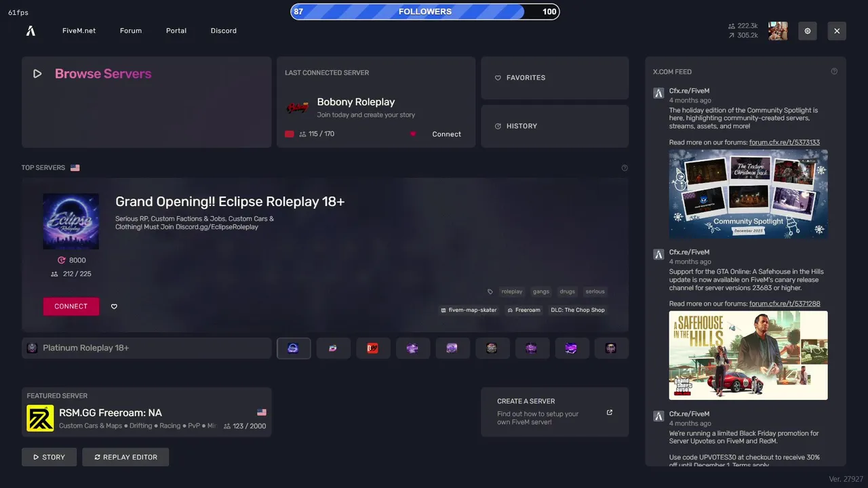This screenshot has width=868, height=488.
Task: Click the players icon beside 212 / 225
Action: tap(55, 274)
